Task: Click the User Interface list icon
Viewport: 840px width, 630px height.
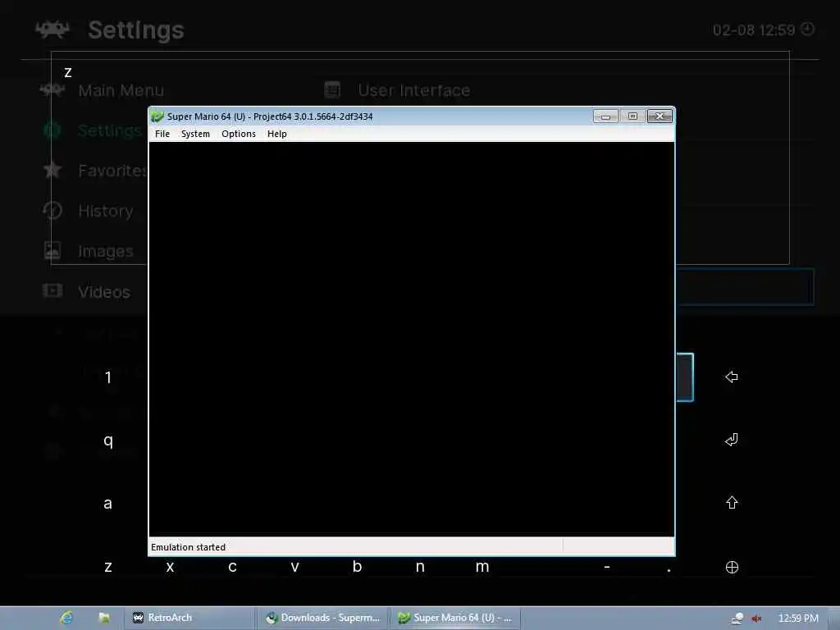Action: 332,89
